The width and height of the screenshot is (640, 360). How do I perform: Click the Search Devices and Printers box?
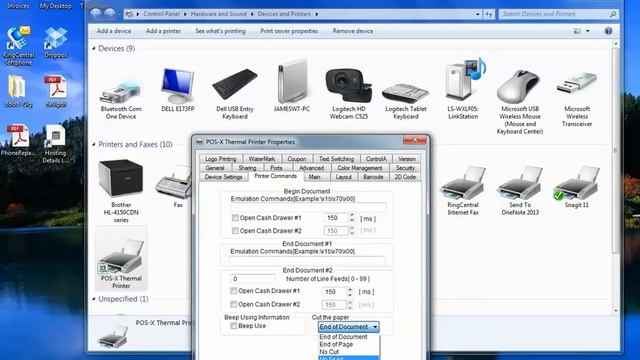(x=558, y=14)
